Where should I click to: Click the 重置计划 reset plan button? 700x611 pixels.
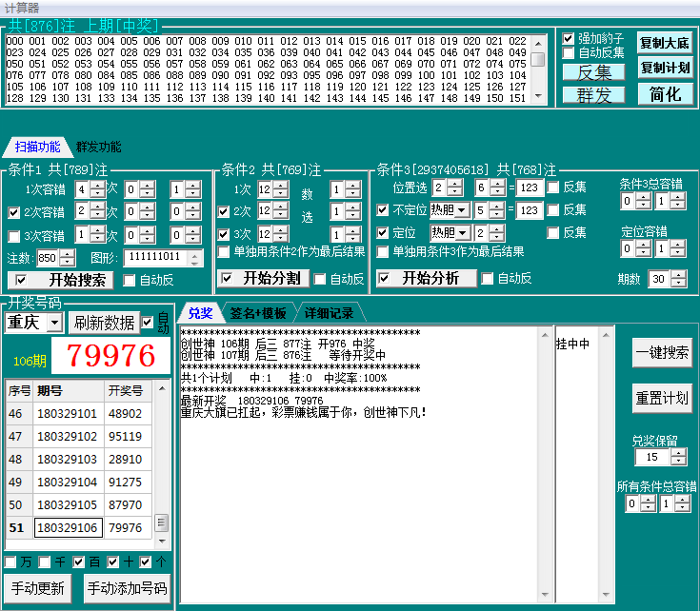(x=662, y=398)
